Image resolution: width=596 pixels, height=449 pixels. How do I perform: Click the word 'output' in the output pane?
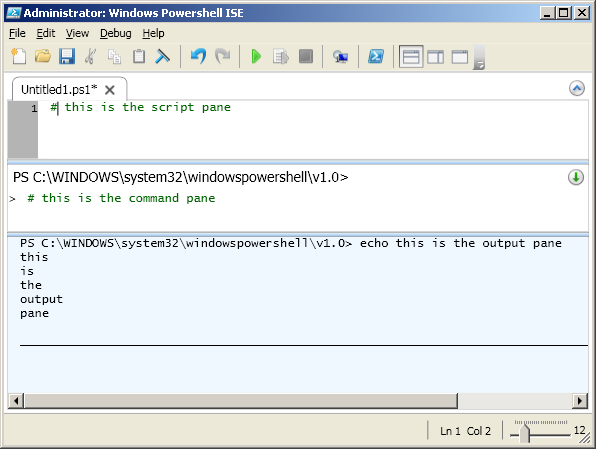(41, 299)
